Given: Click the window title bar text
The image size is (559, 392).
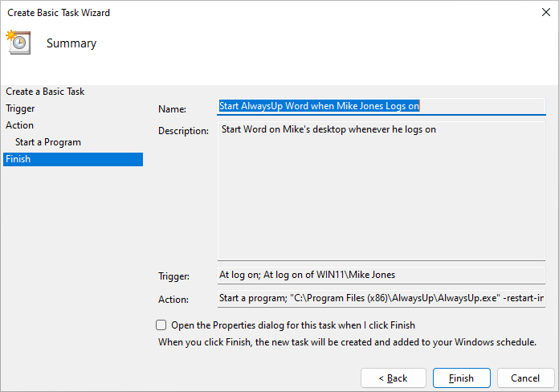Looking at the screenshot, I should [59, 13].
